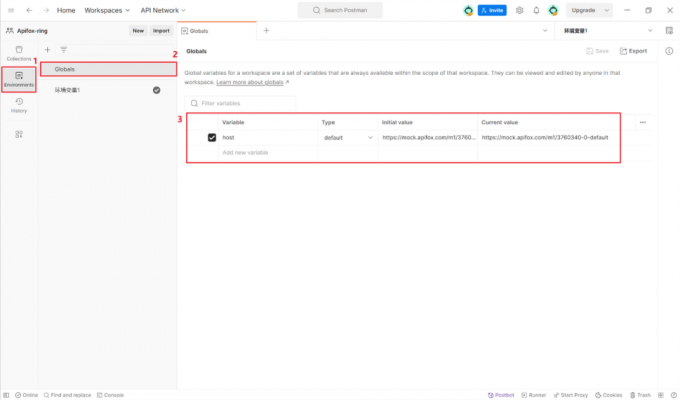The height and width of the screenshot is (400, 680).
Task: Open a new tab with plus
Action: point(266,30)
